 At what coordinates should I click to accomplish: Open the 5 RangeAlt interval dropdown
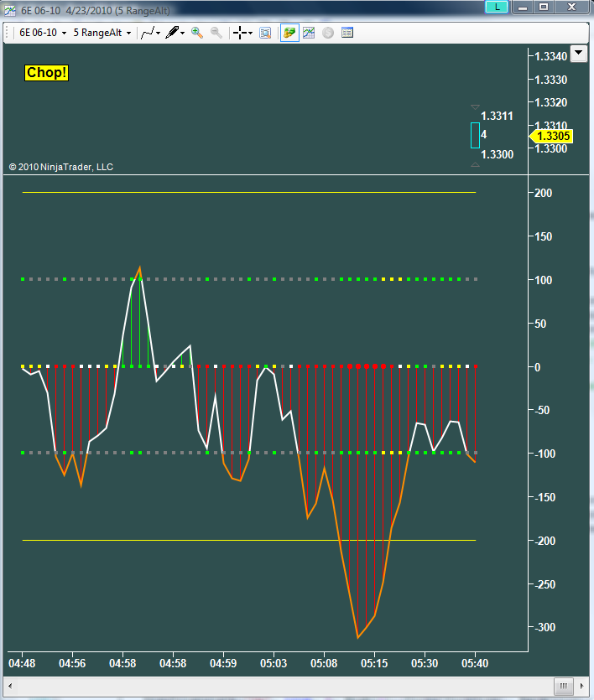pyautogui.click(x=102, y=33)
